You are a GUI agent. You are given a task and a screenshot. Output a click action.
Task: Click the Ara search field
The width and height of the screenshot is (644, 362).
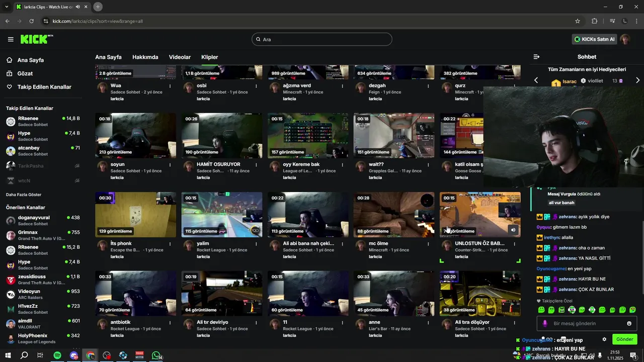(322, 39)
